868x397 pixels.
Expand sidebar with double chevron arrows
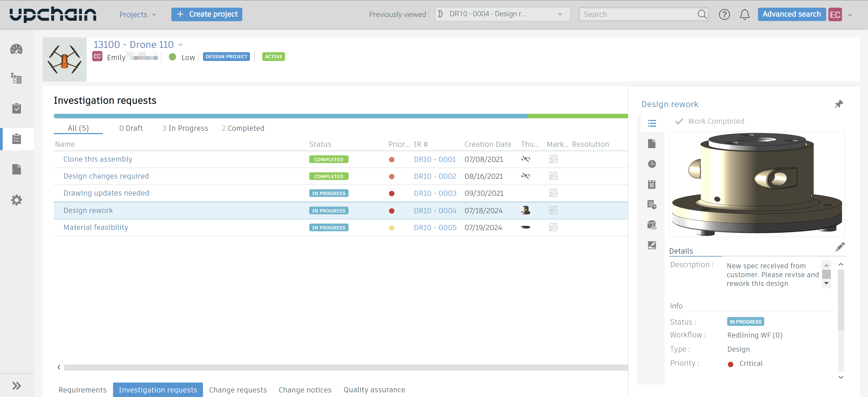(x=16, y=385)
